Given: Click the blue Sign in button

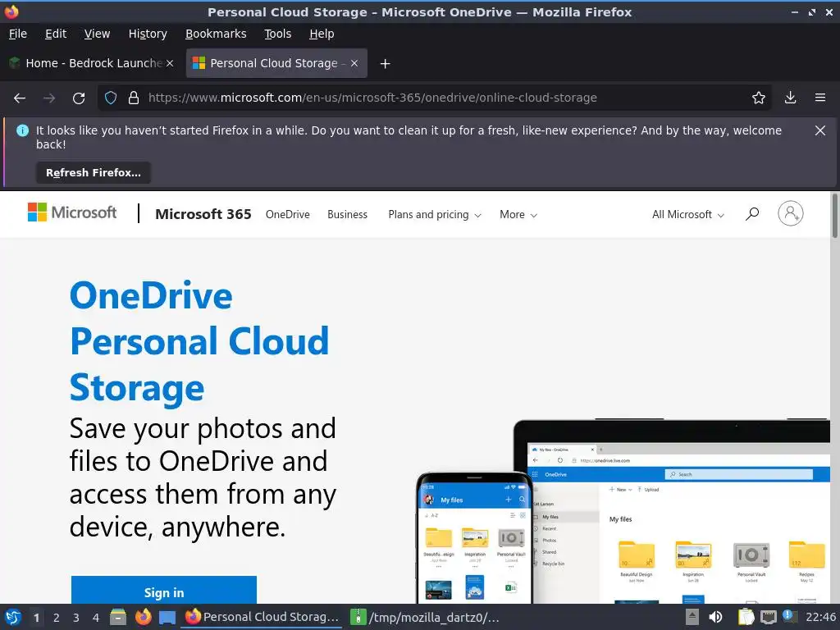Looking at the screenshot, I should coord(164,591).
